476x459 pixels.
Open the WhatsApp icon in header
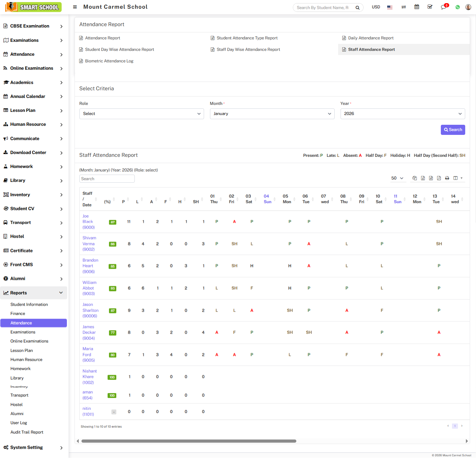tap(458, 7)
